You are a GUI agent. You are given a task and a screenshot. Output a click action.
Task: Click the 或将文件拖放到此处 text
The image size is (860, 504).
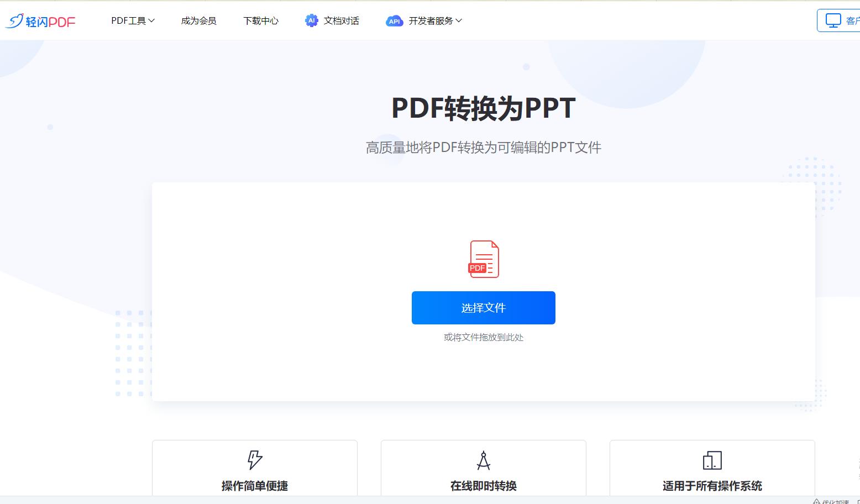tap(483, 338)
